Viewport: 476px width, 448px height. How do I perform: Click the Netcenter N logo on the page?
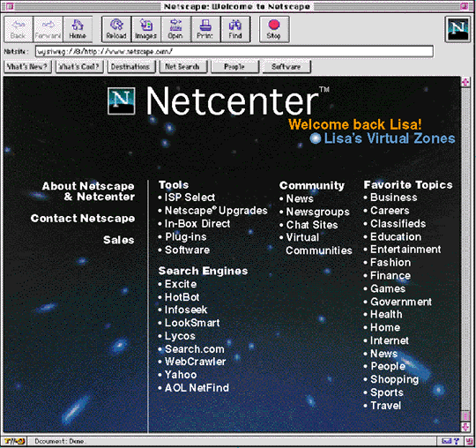[122, 101]
